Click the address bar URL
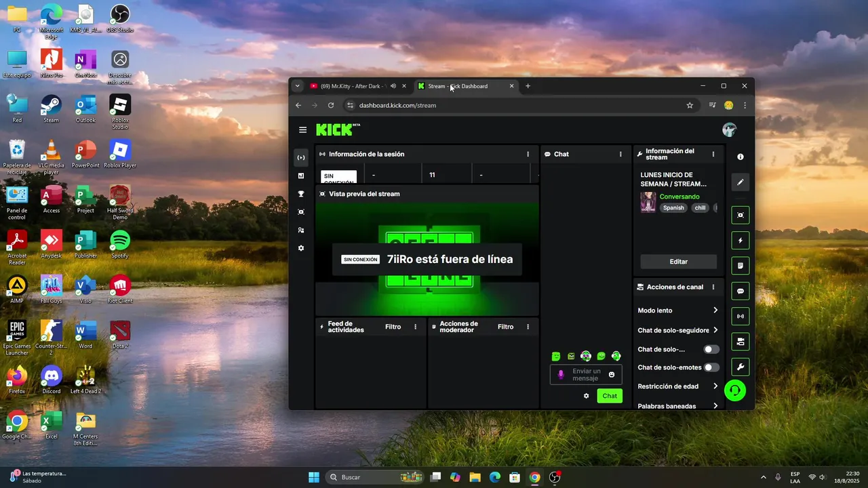 coord(397,105)
